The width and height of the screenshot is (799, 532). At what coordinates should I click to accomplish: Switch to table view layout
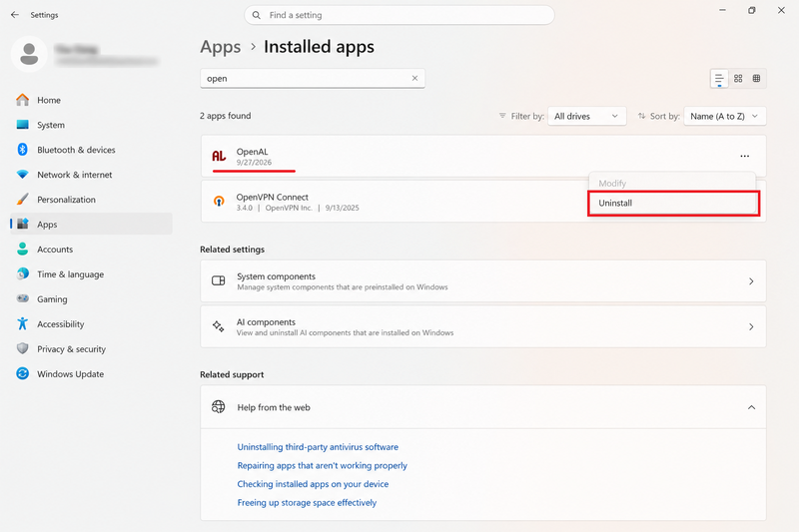pos(757,79)
